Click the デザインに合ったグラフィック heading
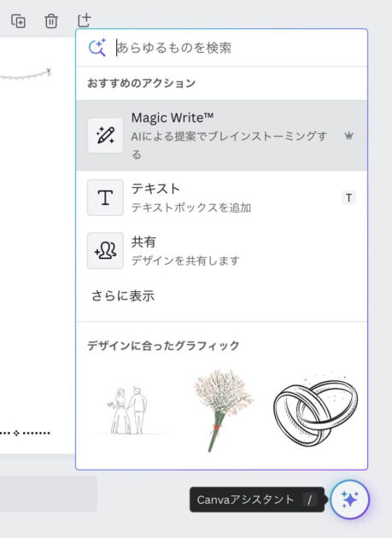The image size is (392, 538). pos(163,346)
